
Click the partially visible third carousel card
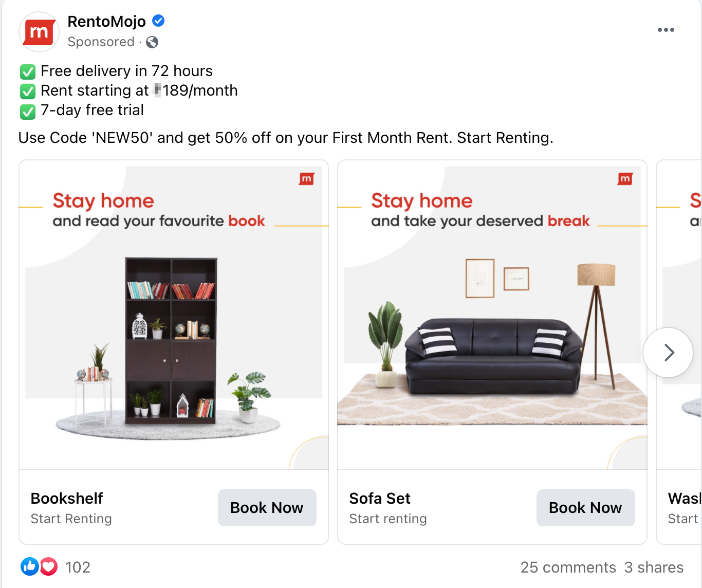[x=679, y=352]
